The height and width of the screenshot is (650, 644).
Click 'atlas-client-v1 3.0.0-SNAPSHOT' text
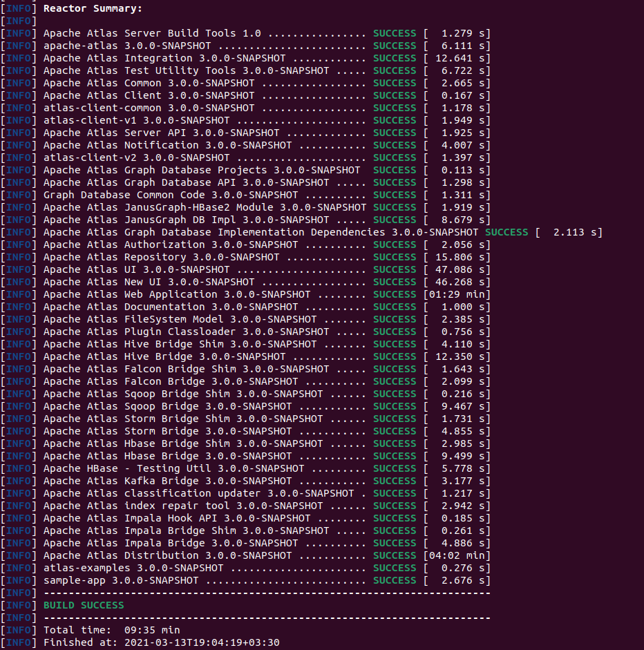(x=136, y=120)
